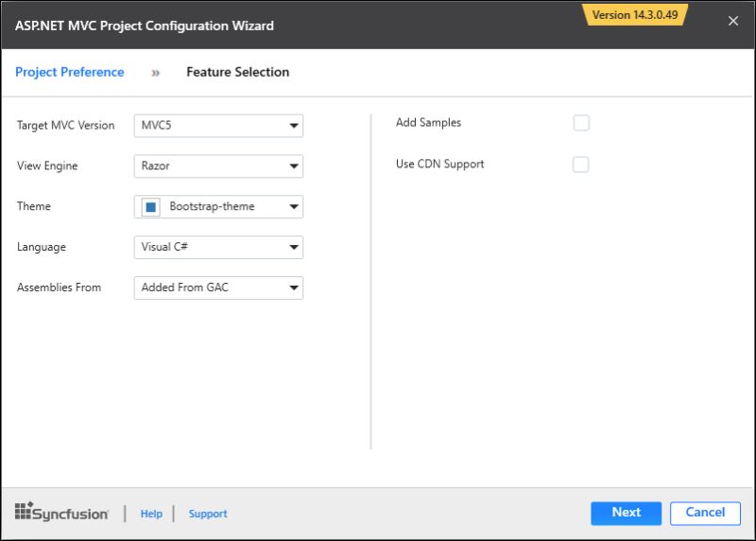The width and height of the screenshot is (756, 541).
Task: Click the double-chevron breadcrumb separator icon
Action: (155, 73)
